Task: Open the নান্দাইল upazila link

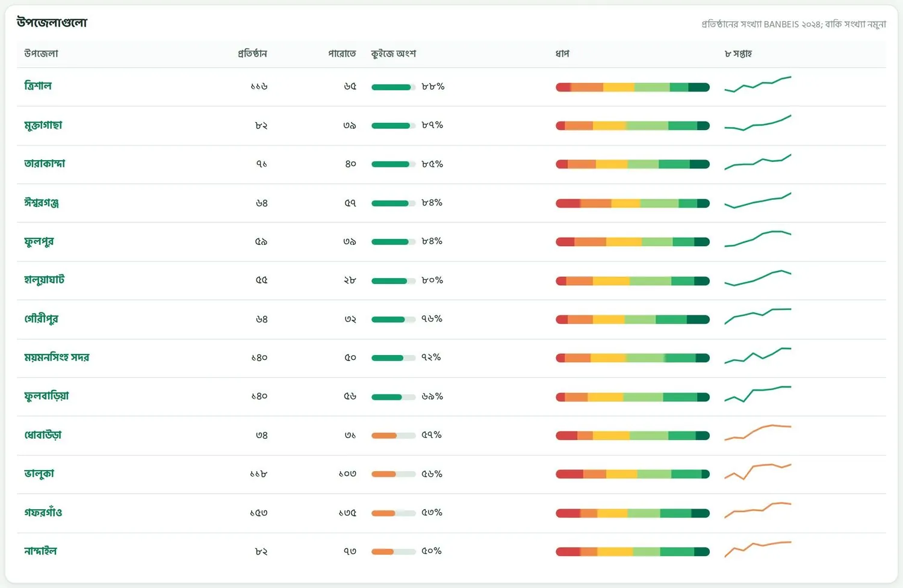Action: point(40,551)
